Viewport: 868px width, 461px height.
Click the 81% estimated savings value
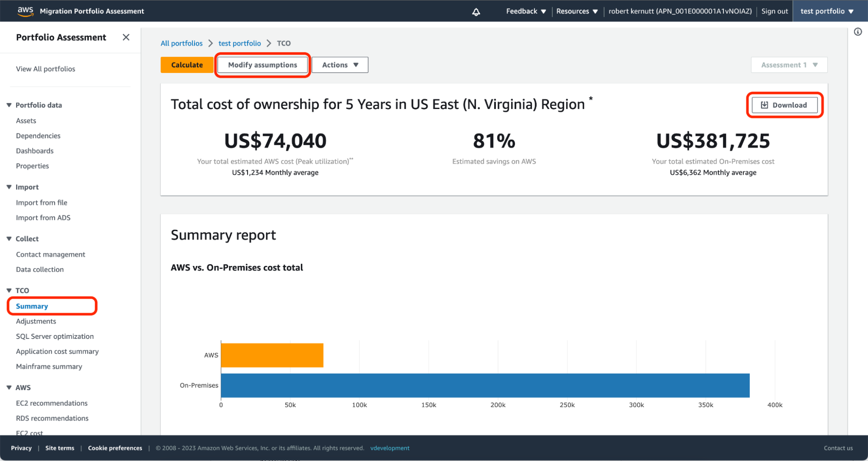coord(494,141)
